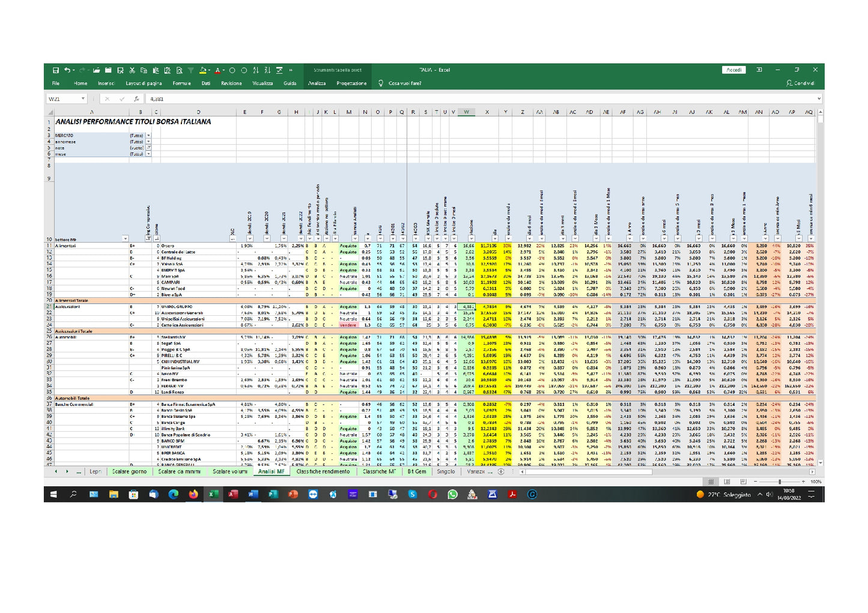Switch to the Scalare giorno sheet tab

[129, 472]
